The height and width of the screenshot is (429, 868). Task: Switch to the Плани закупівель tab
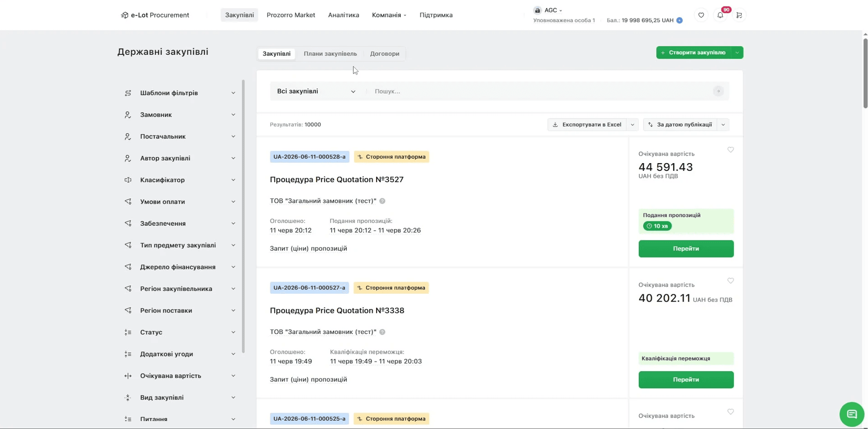[x=330, y=54]
